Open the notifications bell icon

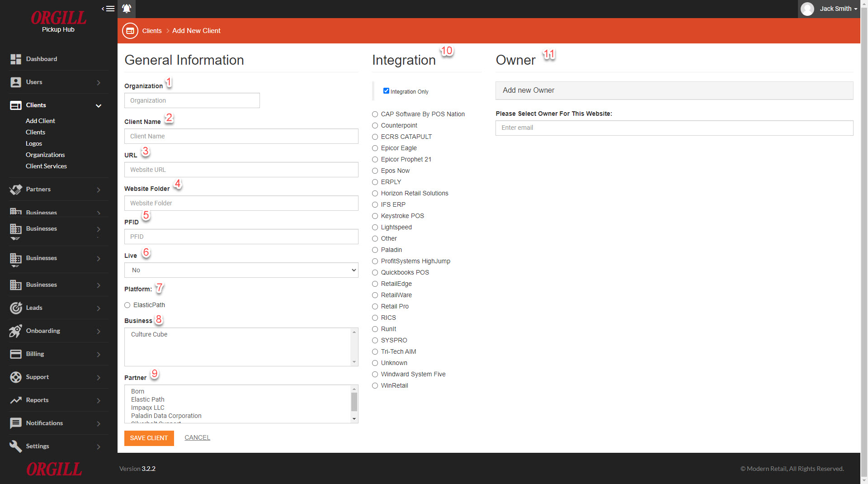pyautogui.click(x=127, y=9)
